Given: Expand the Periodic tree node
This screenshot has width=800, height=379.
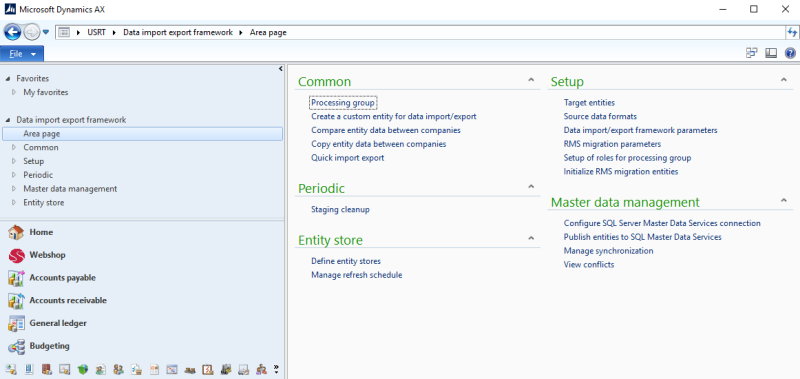Looking at the screenshot, I should 14,175.
